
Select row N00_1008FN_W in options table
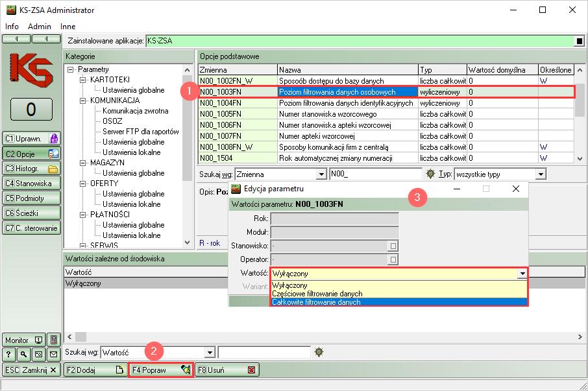(x=386, y=147)
